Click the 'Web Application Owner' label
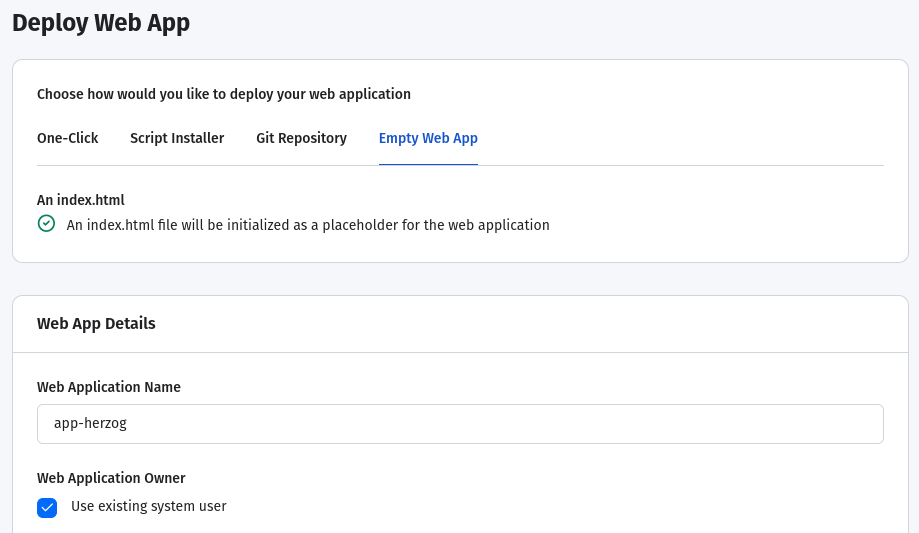This screenshot has height=533, width=919. 111,478
